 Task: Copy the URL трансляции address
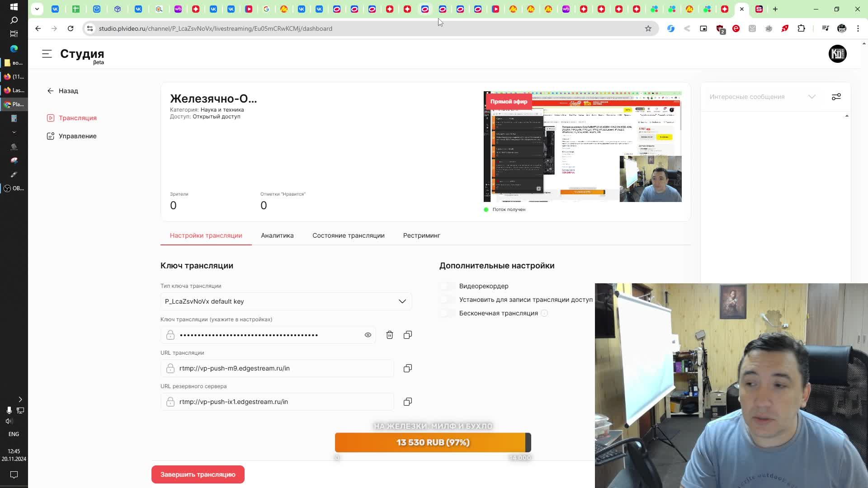[x=408, y=368]
